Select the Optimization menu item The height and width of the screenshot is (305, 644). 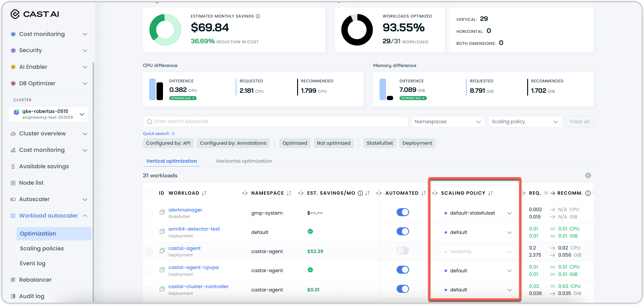54,234
